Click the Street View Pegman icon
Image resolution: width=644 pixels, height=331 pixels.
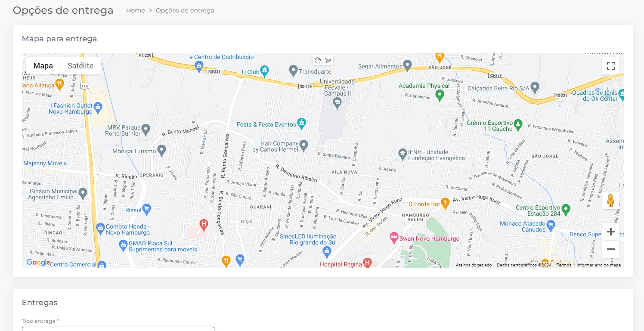coord(610,201)
